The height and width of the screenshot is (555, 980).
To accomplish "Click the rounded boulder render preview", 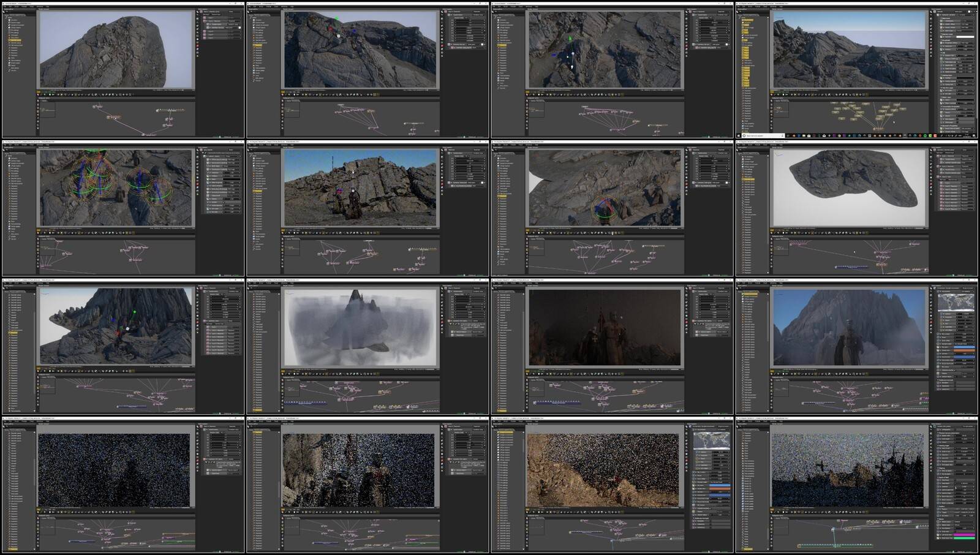I will (x=116, y=50).
